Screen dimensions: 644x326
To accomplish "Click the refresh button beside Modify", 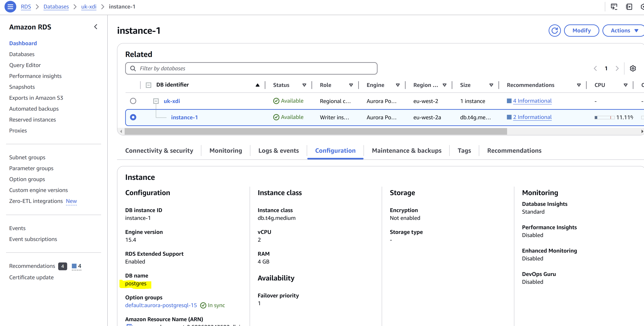I will (554, 30).
